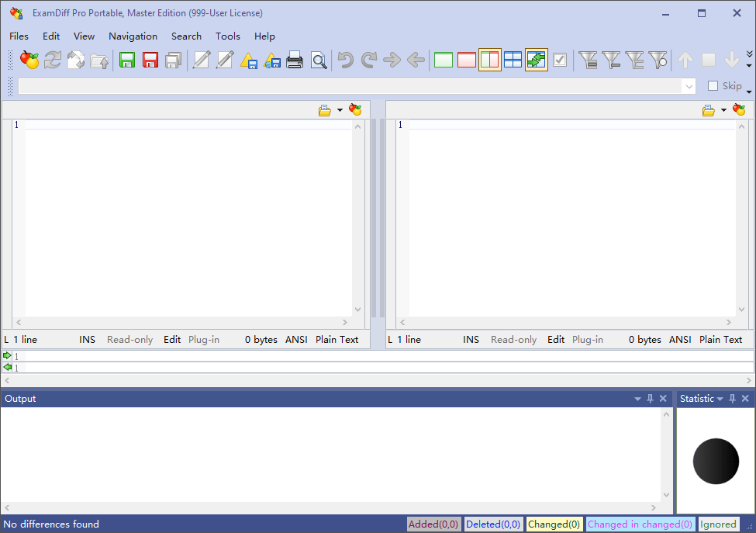Expand the Statistic panel dropdown arrow
Screen dimensions: 756x533
[x=720, y=399]
